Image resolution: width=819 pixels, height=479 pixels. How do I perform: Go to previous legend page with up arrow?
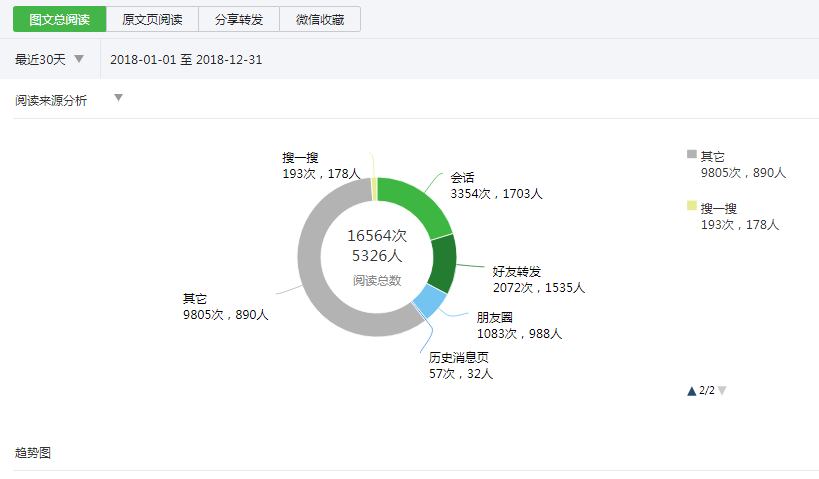(691, 391)
